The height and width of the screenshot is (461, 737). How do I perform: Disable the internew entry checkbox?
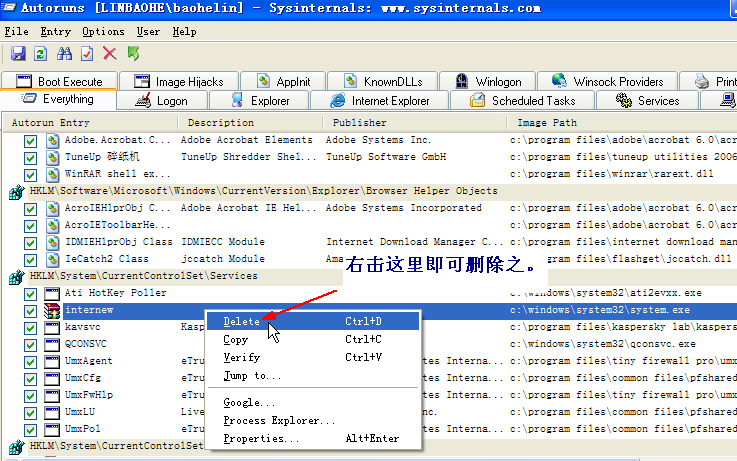click(31, 311)
